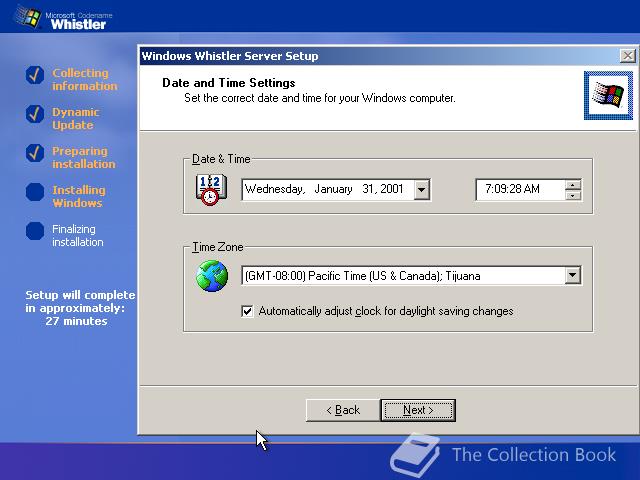Close the Windows Whistler Server Setup dialog
Screen dimensions: 640x480
pyautogui.click(x=627, y=56)
